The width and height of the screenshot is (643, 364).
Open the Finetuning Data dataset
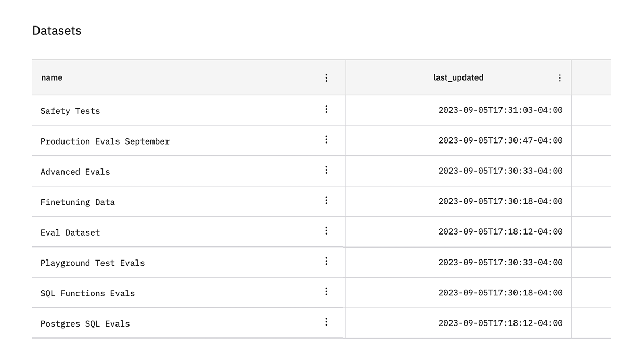78,202
